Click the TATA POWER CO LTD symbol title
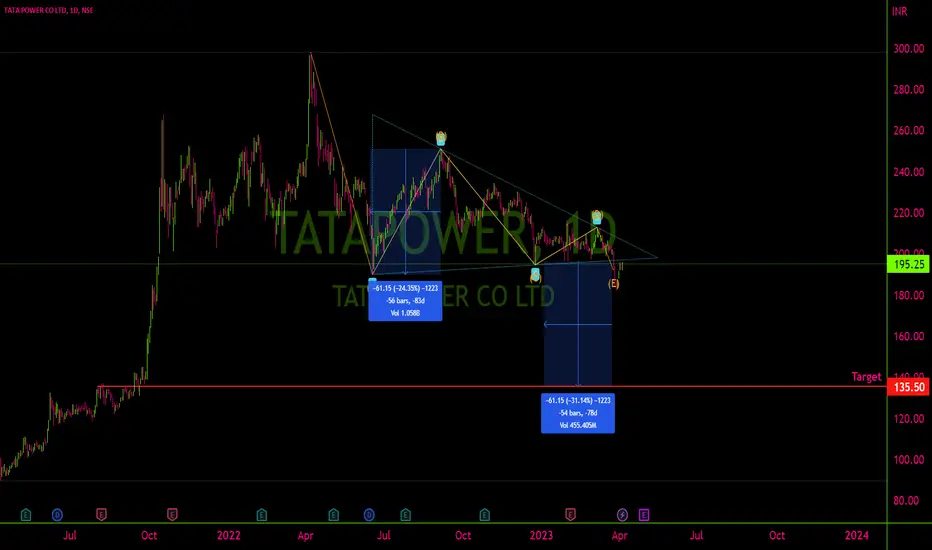932x550 pixels. coord(49,10)
